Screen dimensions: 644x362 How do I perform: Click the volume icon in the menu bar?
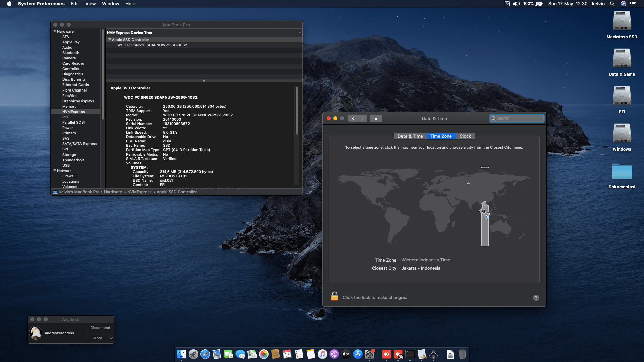pyautogui.click(x=516, y=4)
